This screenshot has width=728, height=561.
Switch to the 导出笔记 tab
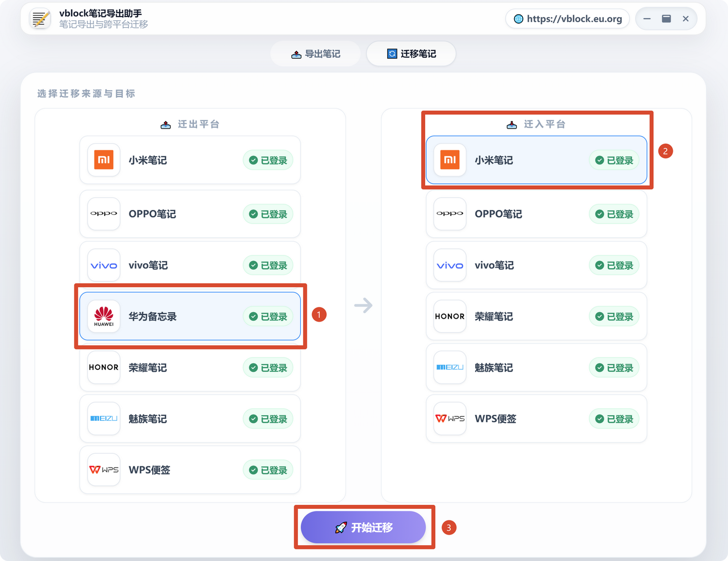click(x=315, y=54)
